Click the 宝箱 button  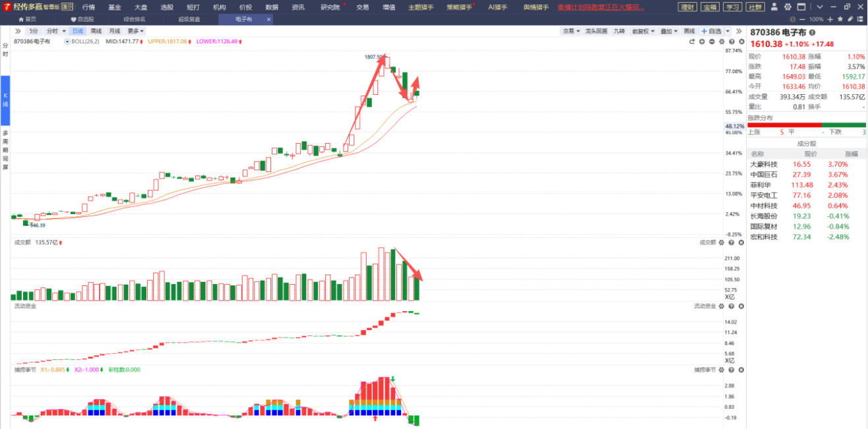710,7
